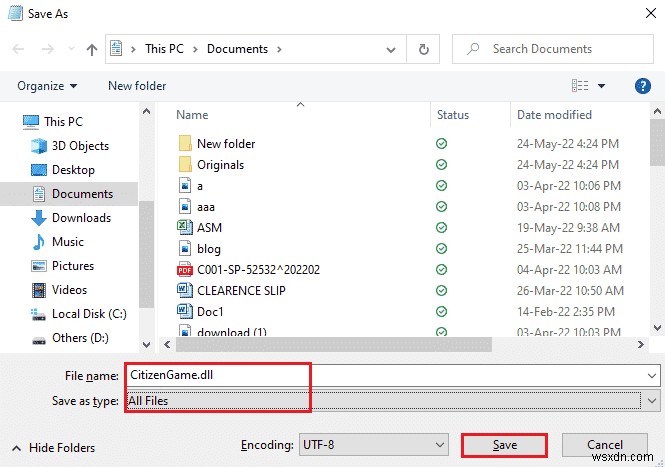Expand the address bar previous locations chevron
Screen dimensions: 665x467
pyautogui.click(x=391, y=50)
